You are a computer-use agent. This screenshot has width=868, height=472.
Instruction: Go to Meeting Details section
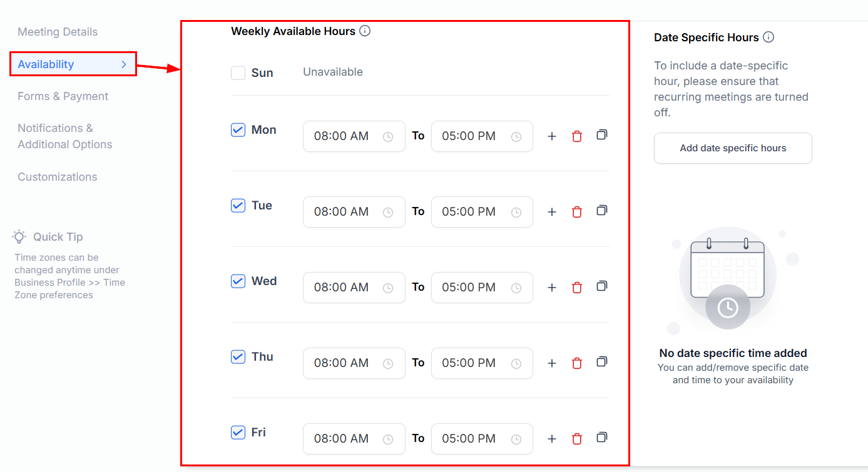(x=58, y=32)
